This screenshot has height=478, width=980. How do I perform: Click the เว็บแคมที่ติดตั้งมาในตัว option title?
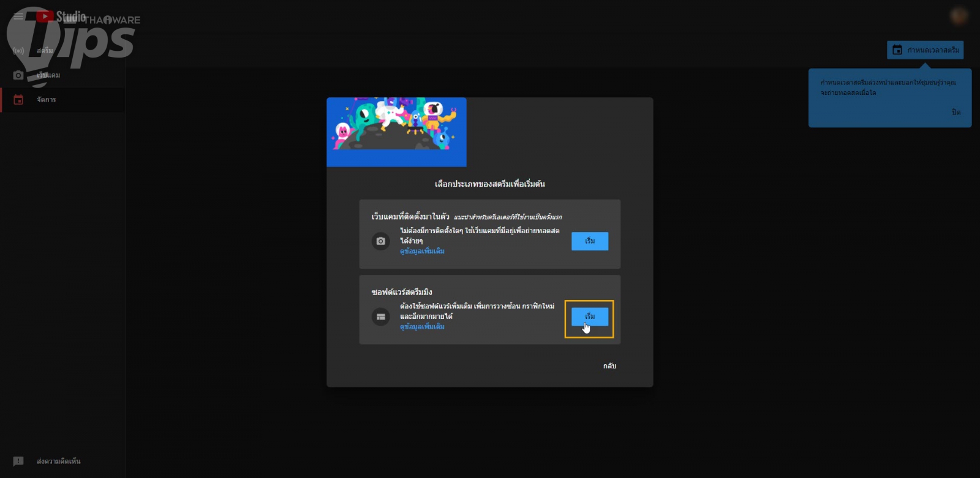(410, 217)
